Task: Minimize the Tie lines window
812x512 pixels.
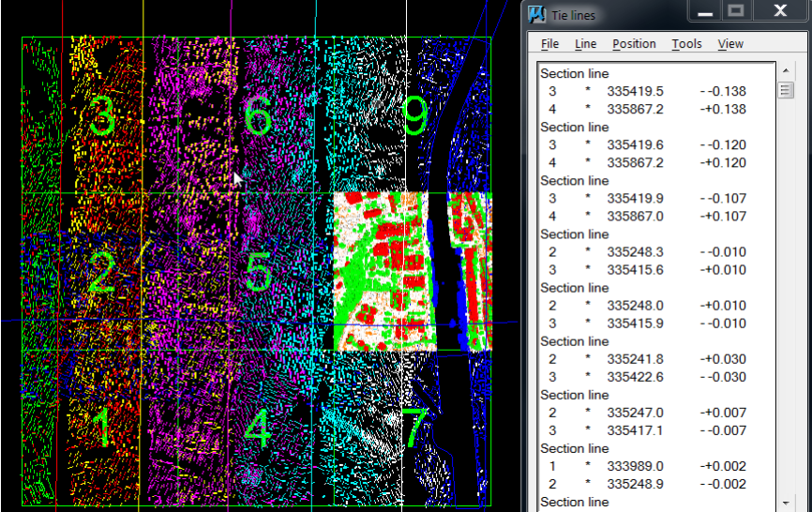Action: coord(705,11)
